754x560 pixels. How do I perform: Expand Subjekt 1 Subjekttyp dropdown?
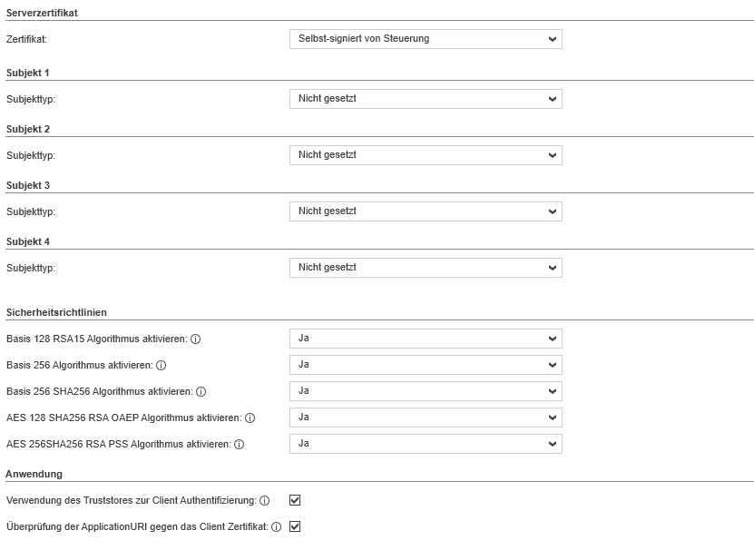coord(426,99)
